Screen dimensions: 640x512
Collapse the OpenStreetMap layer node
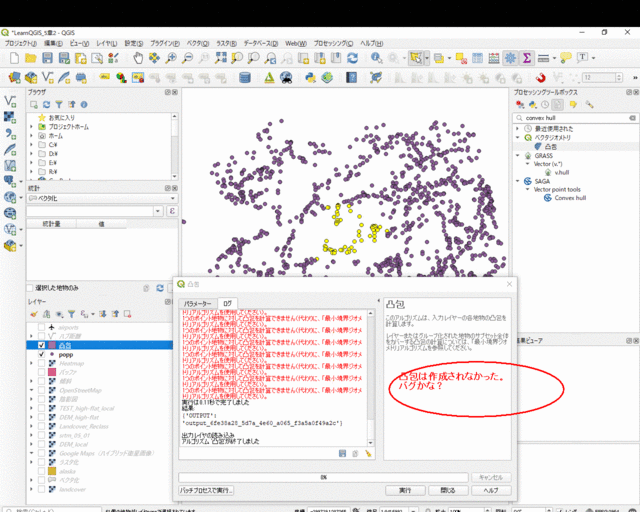pyautogui.click(x=31, y=390)
